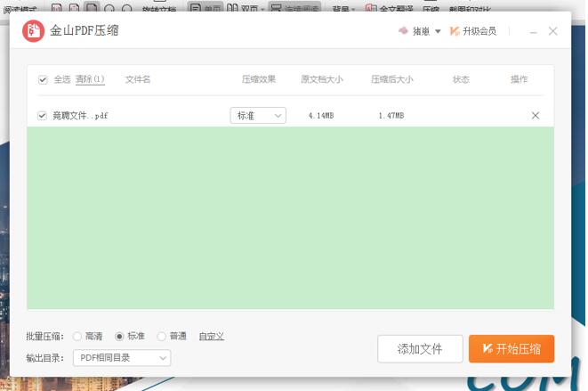The image size is (588, 391).
Task: Select the 标准 batch compression radio
Action: pyautogui.click(x=119, y=336)
